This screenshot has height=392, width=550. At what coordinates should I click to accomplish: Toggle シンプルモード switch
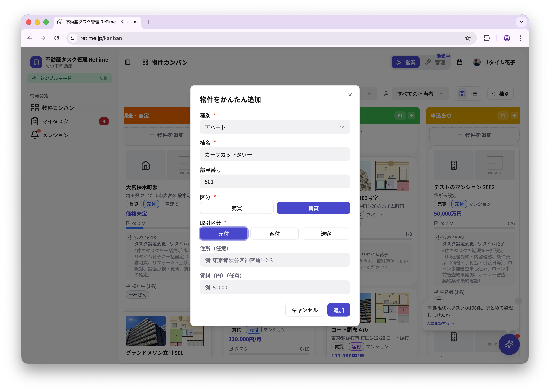point(69,78)
